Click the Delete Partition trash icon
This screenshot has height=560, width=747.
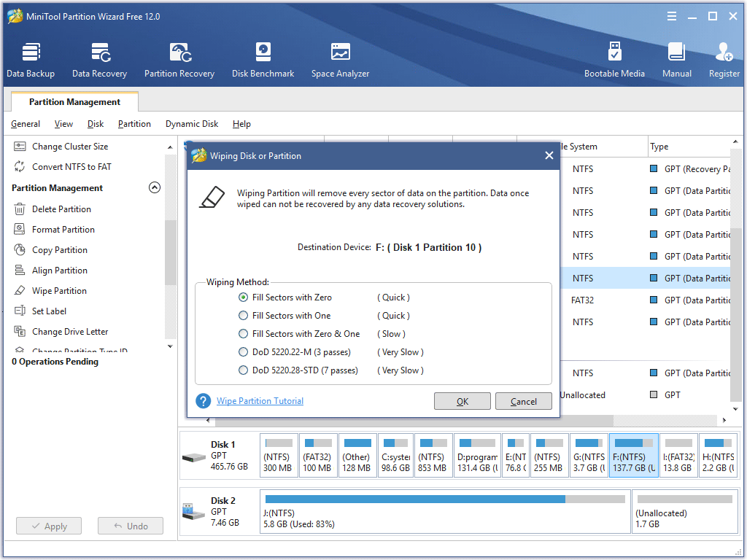coord(20,209)
